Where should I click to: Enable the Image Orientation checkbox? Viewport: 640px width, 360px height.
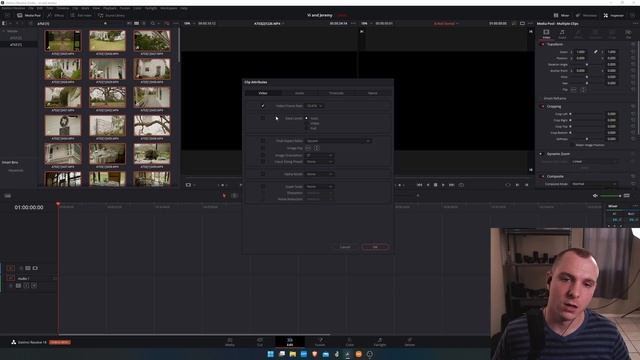[263, 156]
